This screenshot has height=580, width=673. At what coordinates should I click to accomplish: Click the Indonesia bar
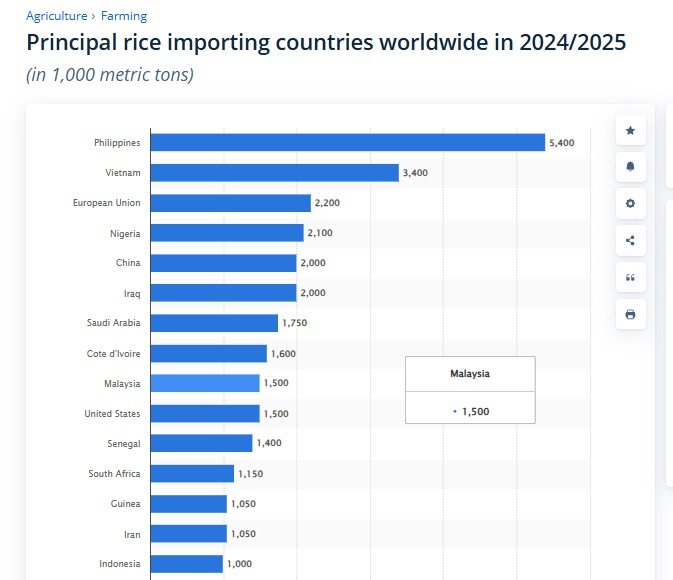pyautogui.click(x=186, y=564)
